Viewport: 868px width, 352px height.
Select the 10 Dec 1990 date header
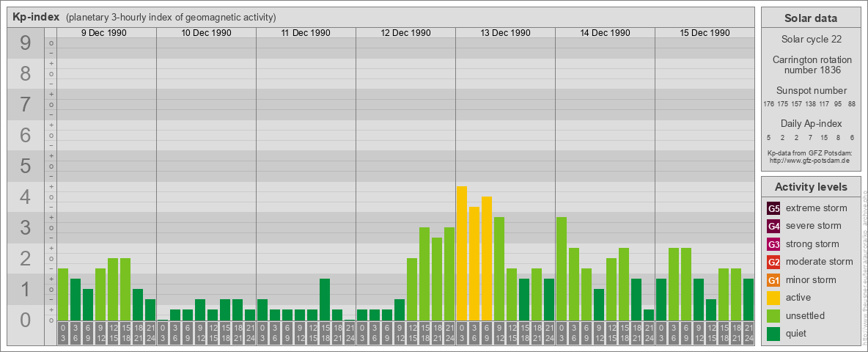[x=206, y=33]
